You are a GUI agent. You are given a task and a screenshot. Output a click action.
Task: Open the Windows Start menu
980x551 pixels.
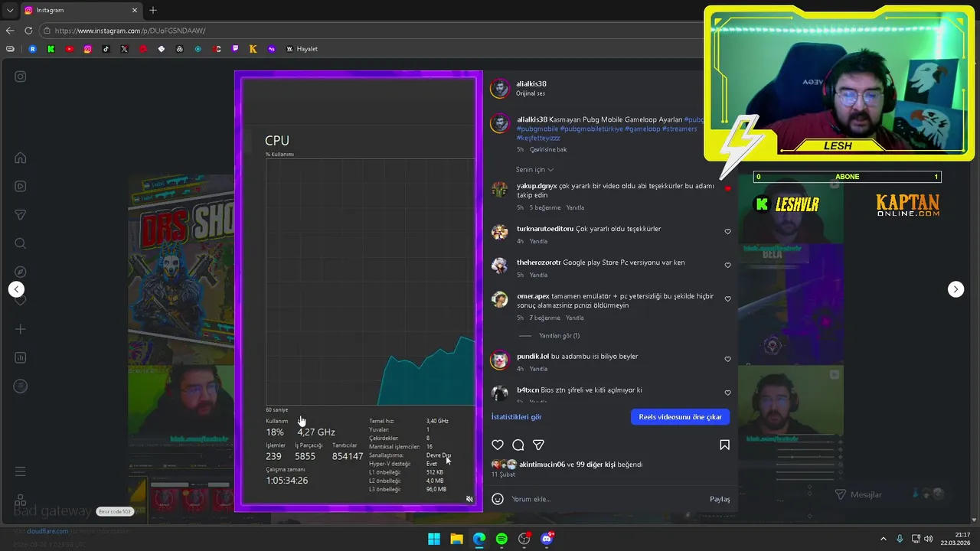pos(434,539)
